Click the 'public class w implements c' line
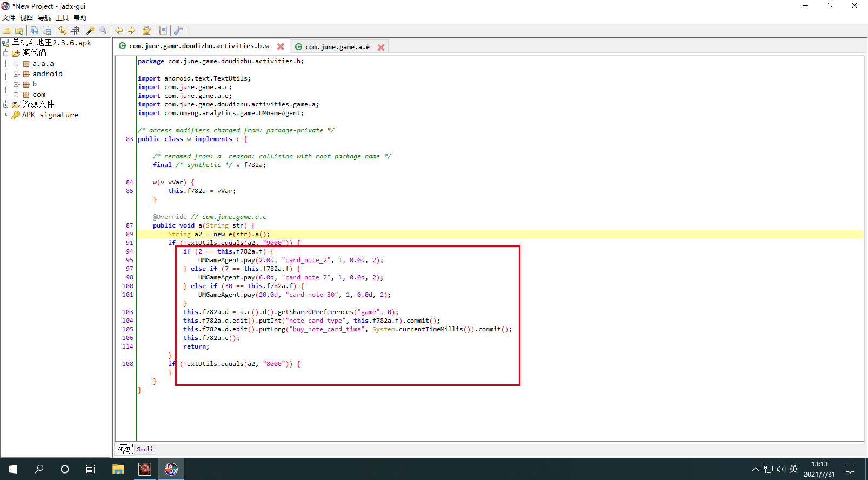This screenshot has width=868, height=480. click(x=192, y=139)
